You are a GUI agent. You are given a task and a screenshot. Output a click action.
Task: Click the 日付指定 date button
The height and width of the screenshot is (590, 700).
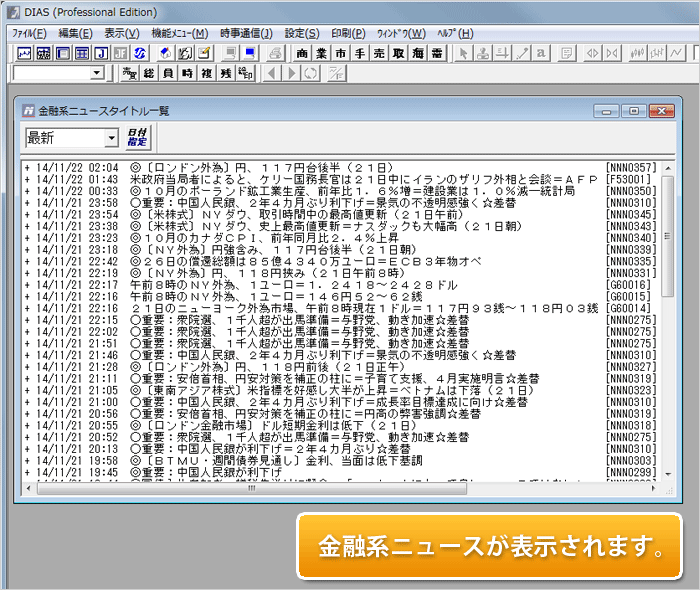137,138
